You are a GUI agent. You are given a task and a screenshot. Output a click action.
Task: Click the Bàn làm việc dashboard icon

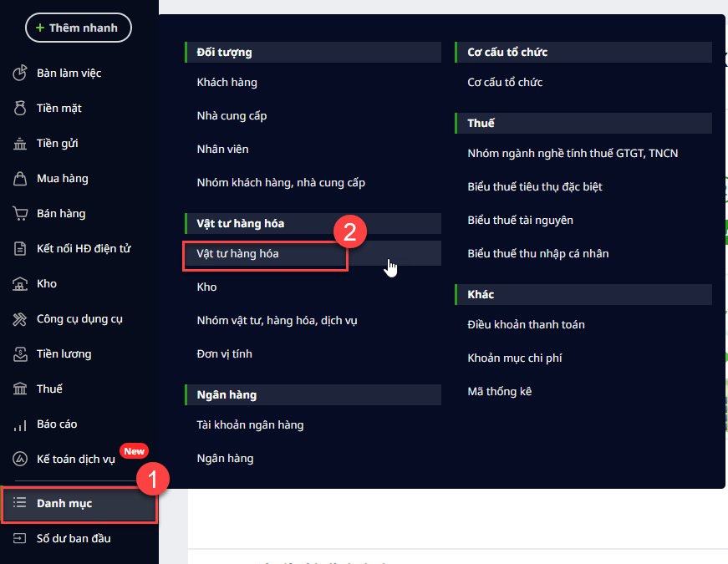coord(20,74)
